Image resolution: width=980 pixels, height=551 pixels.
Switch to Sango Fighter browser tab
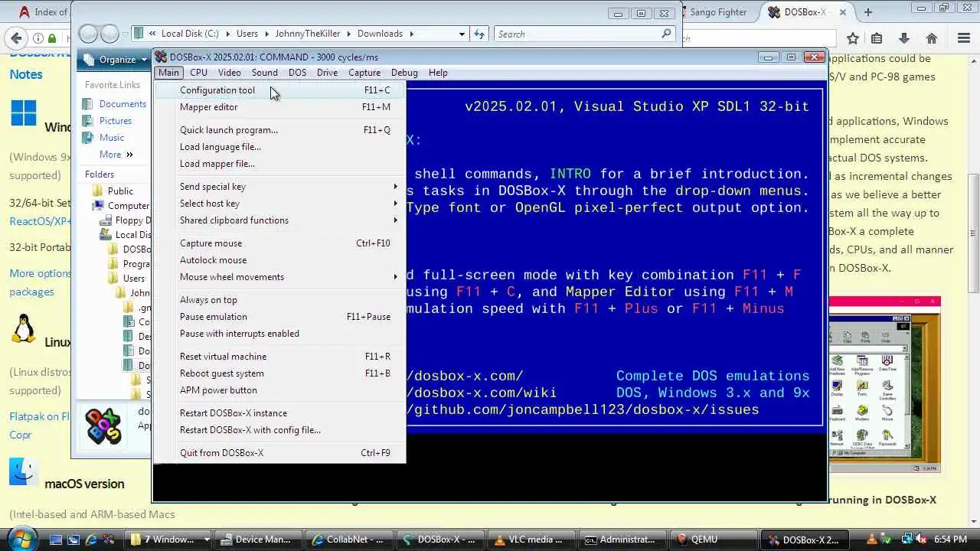pos(718,12)
